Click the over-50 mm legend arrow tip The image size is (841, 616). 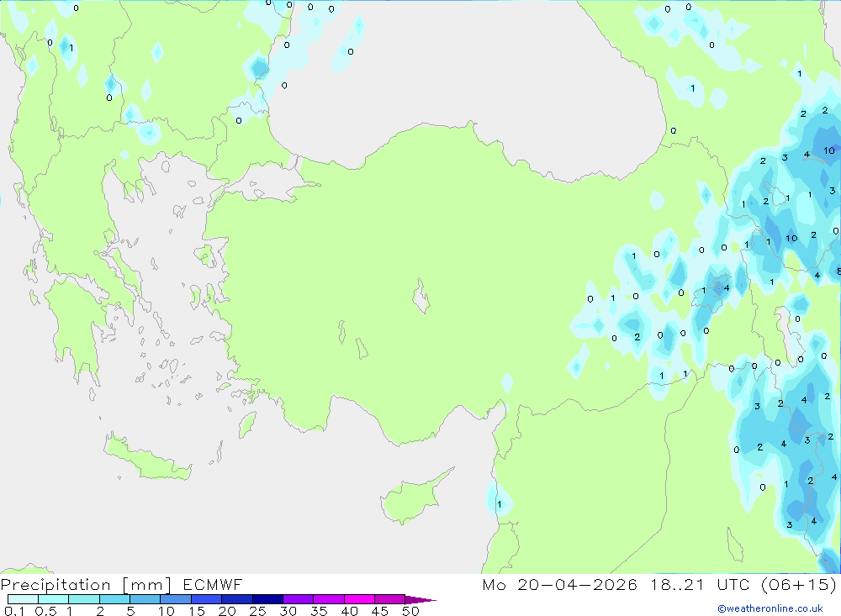420,599
